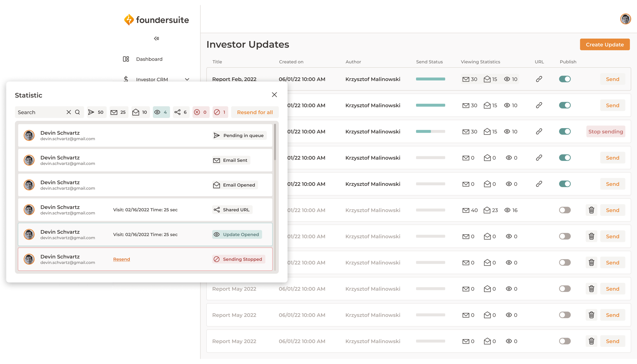
Task: Delete the last Report May 2022 row
Action: (x=591, y=341)
